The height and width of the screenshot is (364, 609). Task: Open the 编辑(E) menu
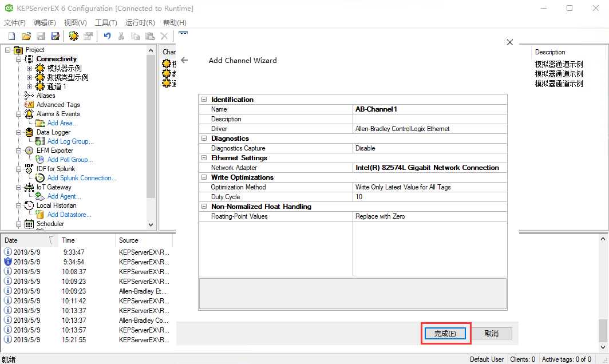tap(45, 22)
